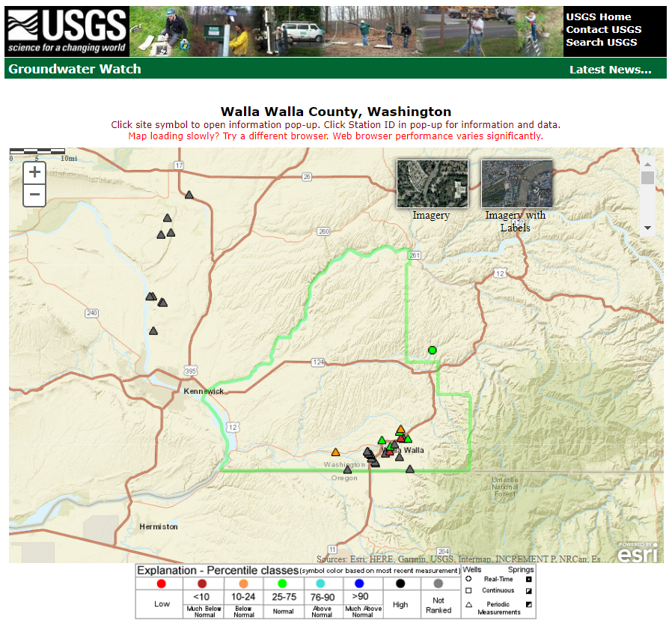Click the esri logo on the map
672x629 pixels.
tap(638, 553)
